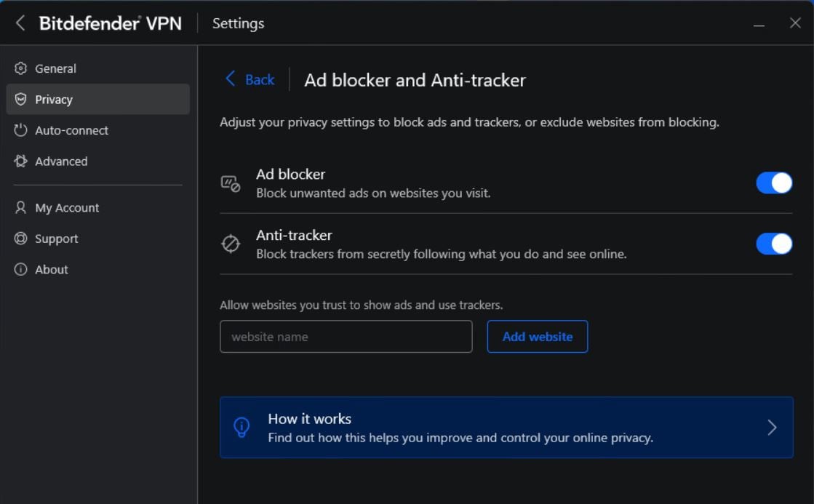
Task: Click the About info icon
Action: [x=20, y=270]
